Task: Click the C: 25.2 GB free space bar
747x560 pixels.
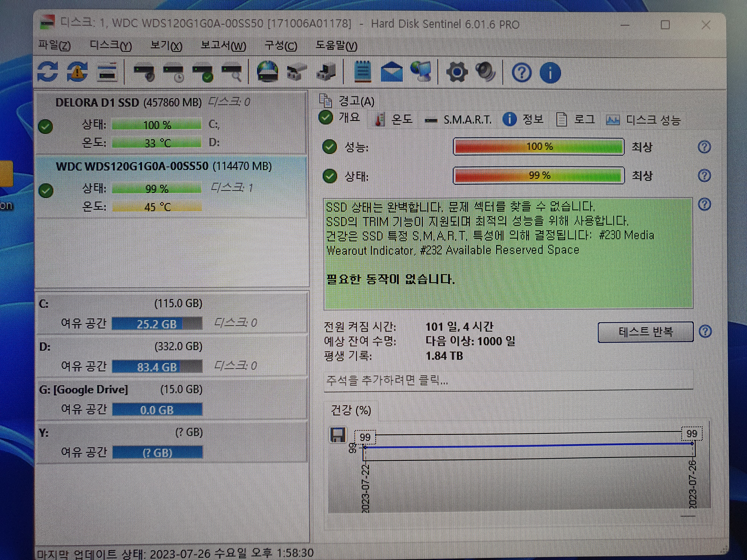Action: pos(157,324)
